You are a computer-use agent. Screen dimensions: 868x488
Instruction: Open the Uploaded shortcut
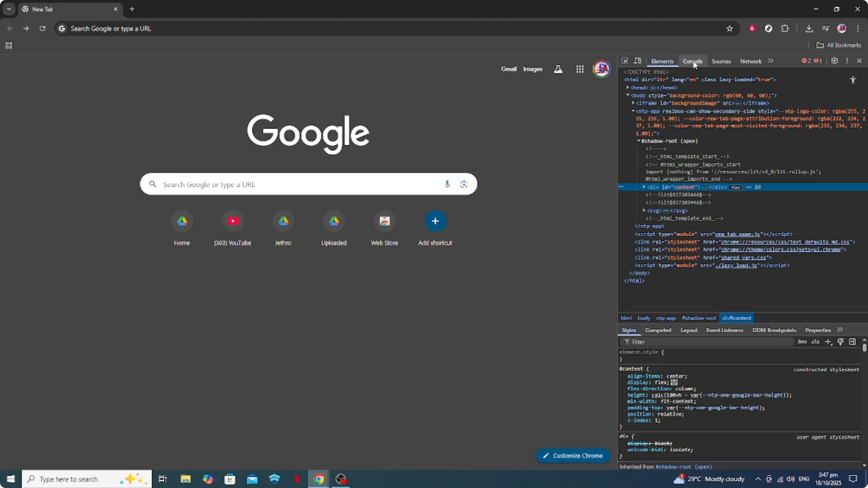(x=334, y=228)
